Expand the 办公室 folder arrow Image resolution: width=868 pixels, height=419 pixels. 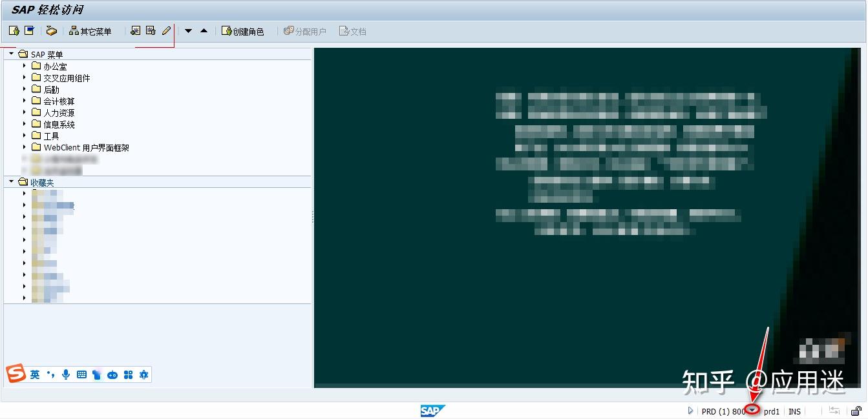tap(25, 66)
